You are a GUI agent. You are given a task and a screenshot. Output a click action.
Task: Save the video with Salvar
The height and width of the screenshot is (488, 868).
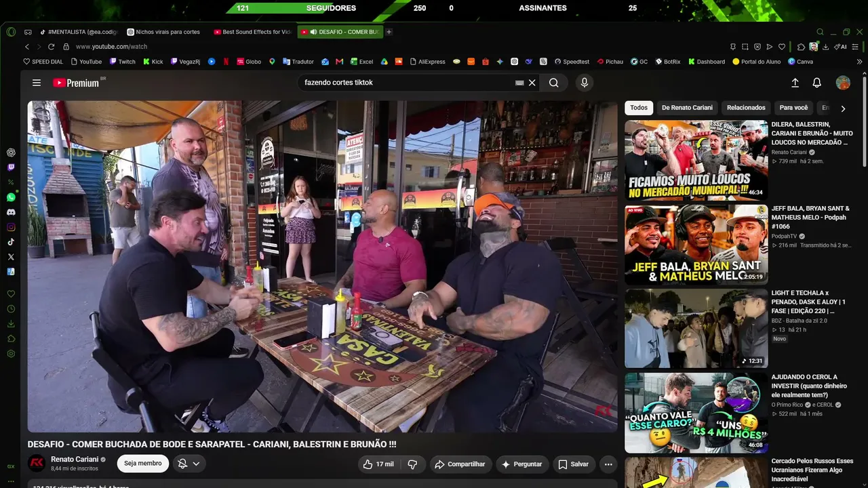[x=573, y=464]
